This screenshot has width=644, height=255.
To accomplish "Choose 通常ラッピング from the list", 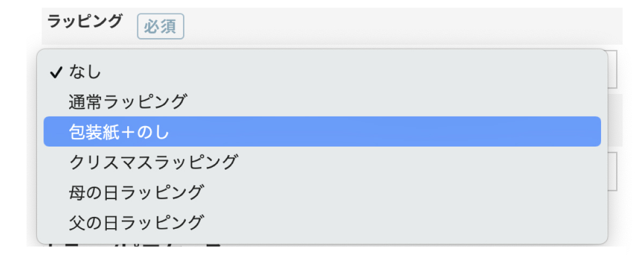I will (128, 101).
